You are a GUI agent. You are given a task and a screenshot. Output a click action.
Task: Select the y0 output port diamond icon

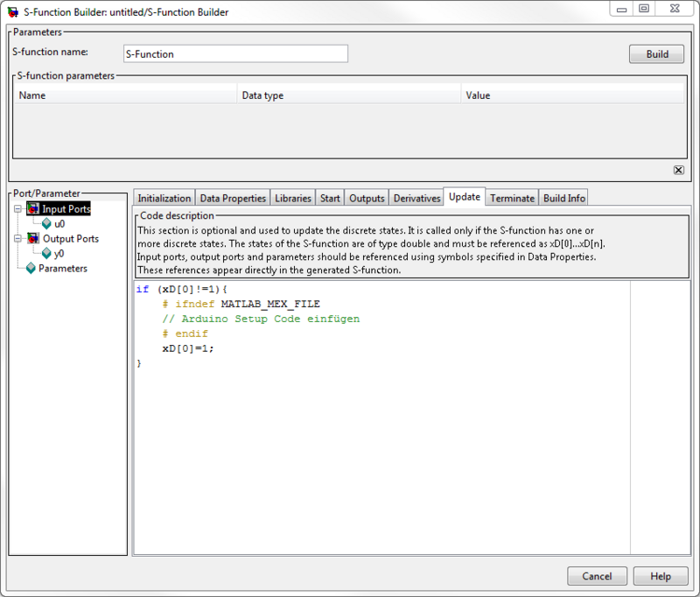pos(47,254)
